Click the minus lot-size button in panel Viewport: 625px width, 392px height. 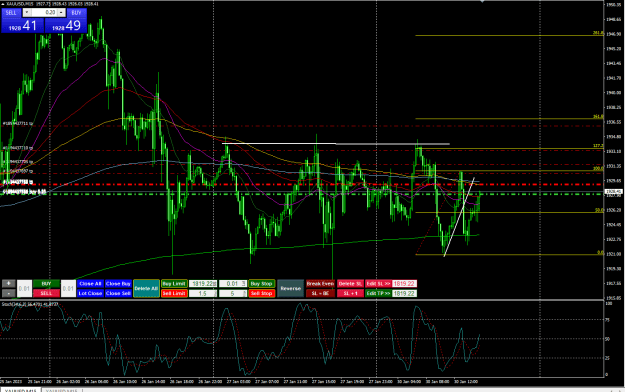8,293
